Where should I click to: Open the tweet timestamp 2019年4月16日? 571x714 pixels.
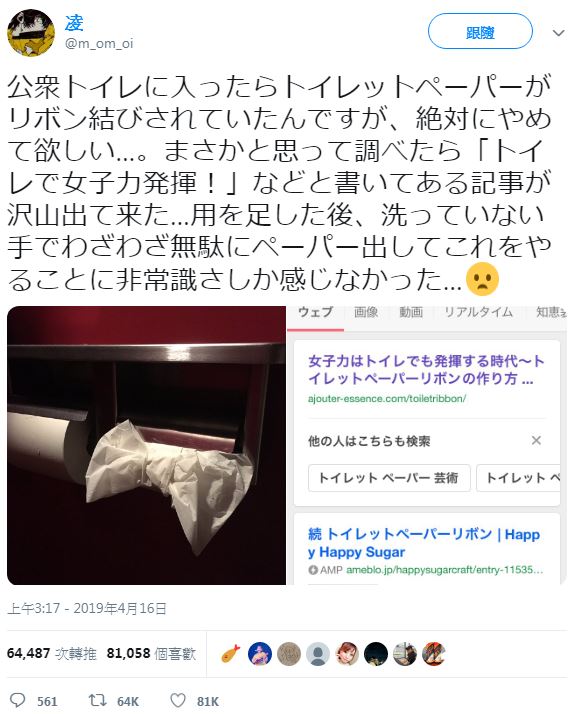coord(87,608)
